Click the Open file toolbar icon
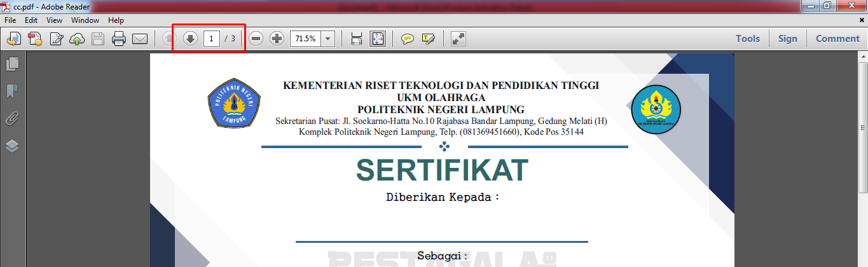This screenshot has width=868, height=267. (13, 39)
